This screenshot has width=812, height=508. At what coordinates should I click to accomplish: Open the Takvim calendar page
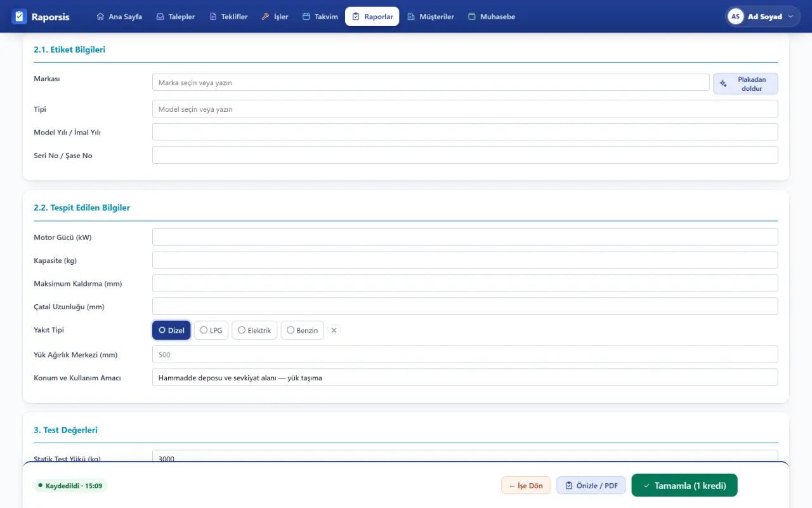click(x=320, y=17)
